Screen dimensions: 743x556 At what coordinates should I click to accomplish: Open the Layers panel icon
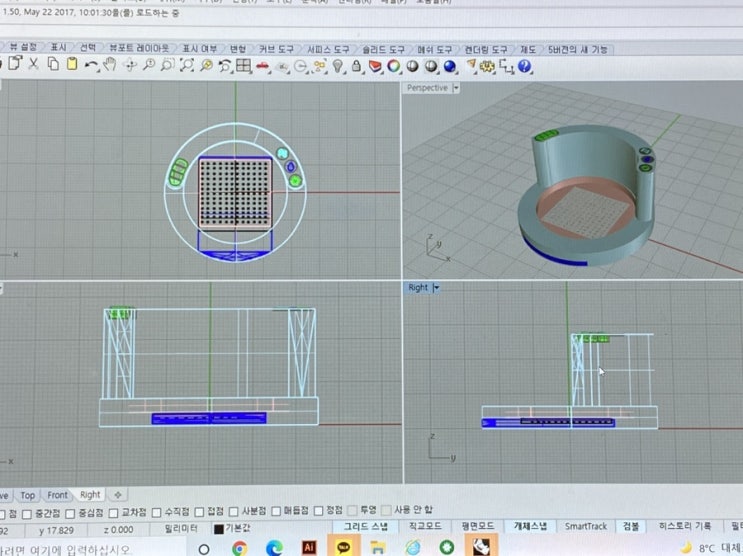point(375,66)
